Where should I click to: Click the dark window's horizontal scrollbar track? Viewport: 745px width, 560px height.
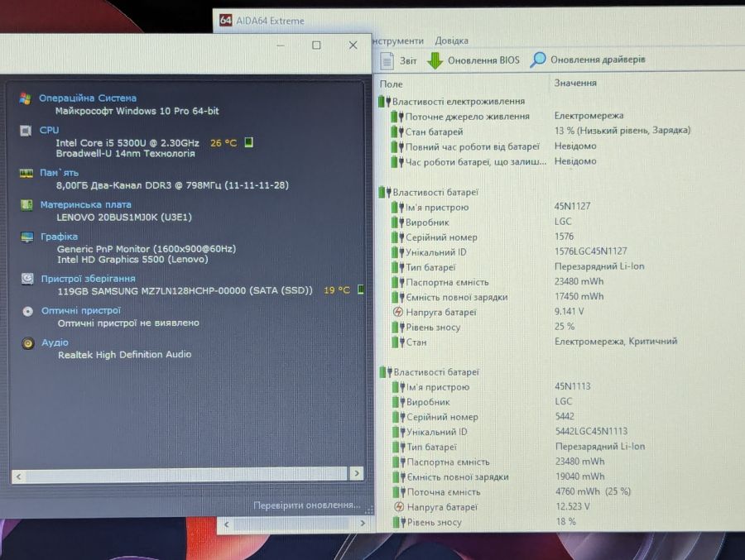tap(187, 475)
